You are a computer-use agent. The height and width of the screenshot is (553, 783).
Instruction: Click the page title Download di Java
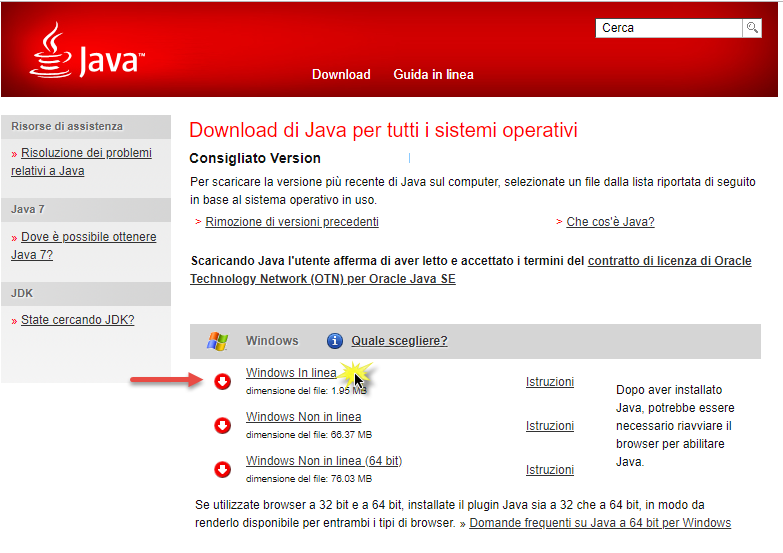click(x=383, y=130)
